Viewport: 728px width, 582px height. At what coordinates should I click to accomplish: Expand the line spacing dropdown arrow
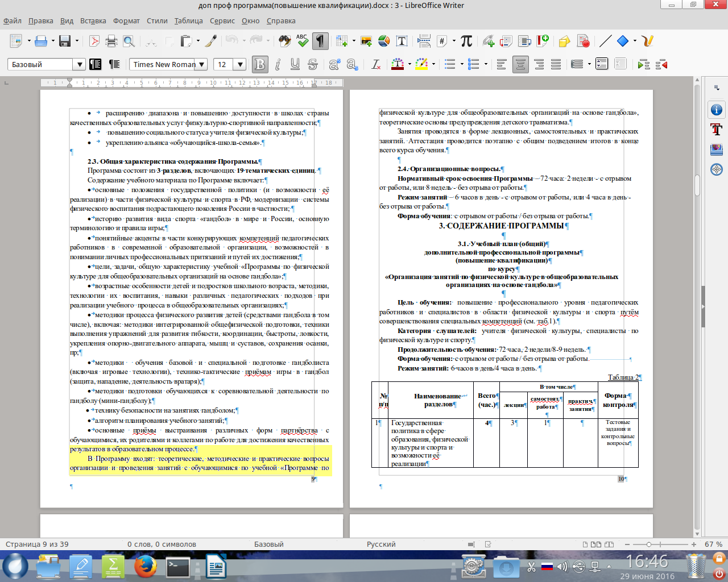pyautogui.click(x=589, y=64)
